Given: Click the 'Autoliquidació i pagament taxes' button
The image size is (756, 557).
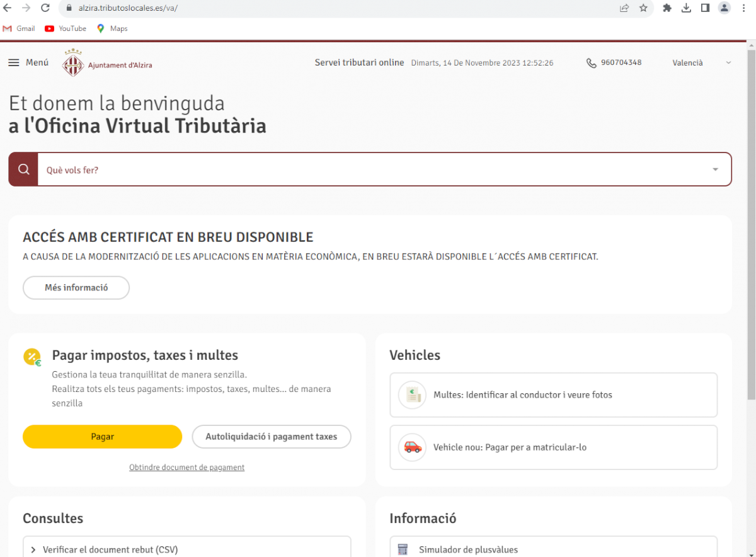Looking at the screenshot, I should click(x=271, y=437).
